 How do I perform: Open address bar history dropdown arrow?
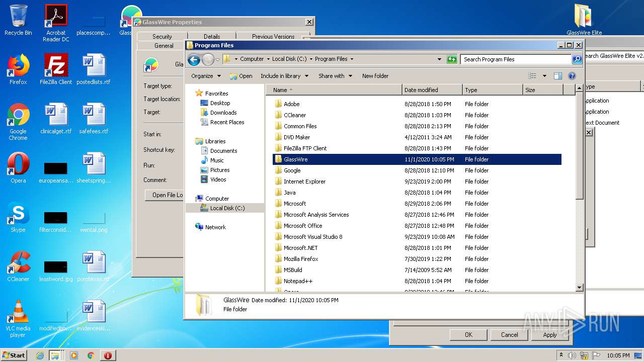point(440,59)
